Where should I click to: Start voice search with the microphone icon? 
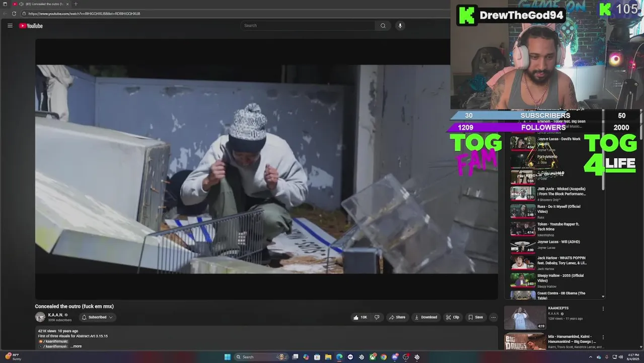[400, 26]
